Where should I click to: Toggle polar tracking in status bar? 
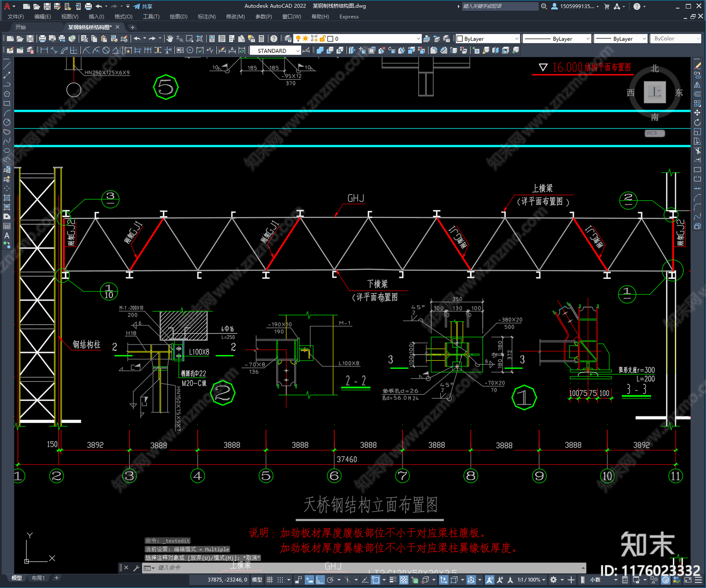[x=330, y=580]
